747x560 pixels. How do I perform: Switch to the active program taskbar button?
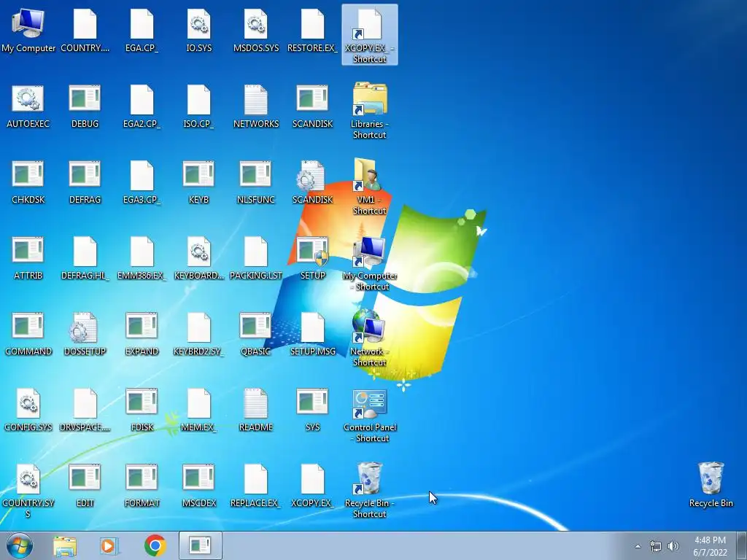point(200,545)
